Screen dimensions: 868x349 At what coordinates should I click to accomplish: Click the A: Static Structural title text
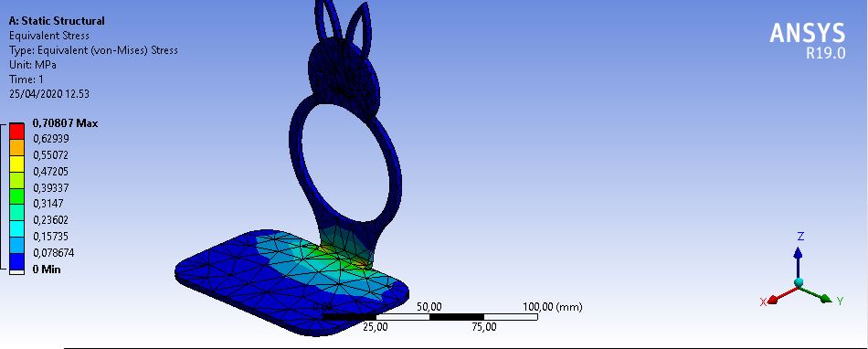click(x=57, y=21)
